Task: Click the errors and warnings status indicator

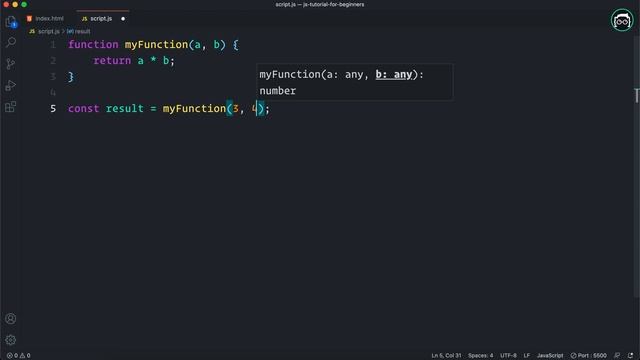Action: point(18,356)
